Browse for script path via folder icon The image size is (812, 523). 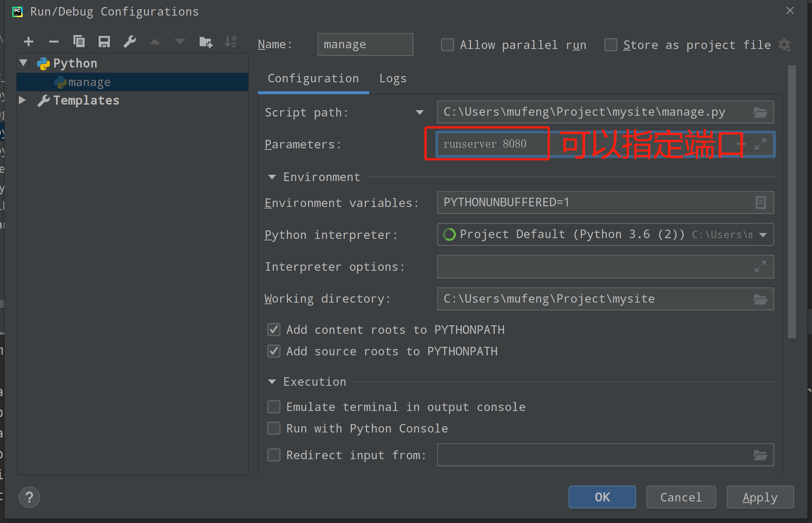click(760, 112)
